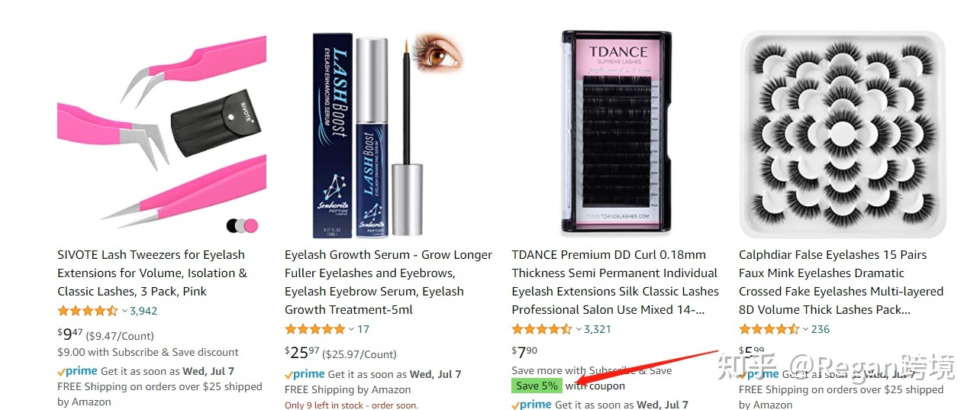Open the 3,321 reviews count link
Viewport: 980px width, 410px height.
tap(598, 329)
